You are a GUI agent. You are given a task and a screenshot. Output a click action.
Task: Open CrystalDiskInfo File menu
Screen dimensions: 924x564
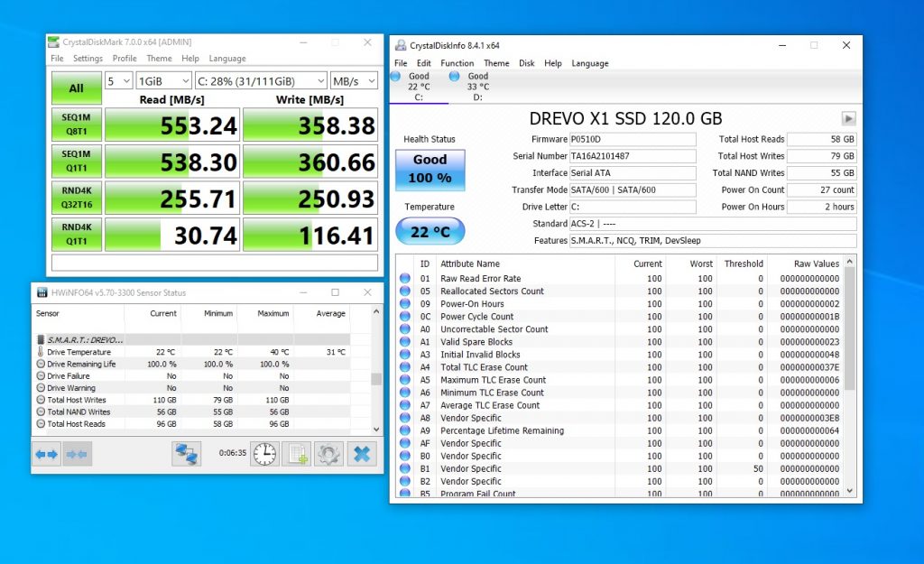click(x=401, y=63)
